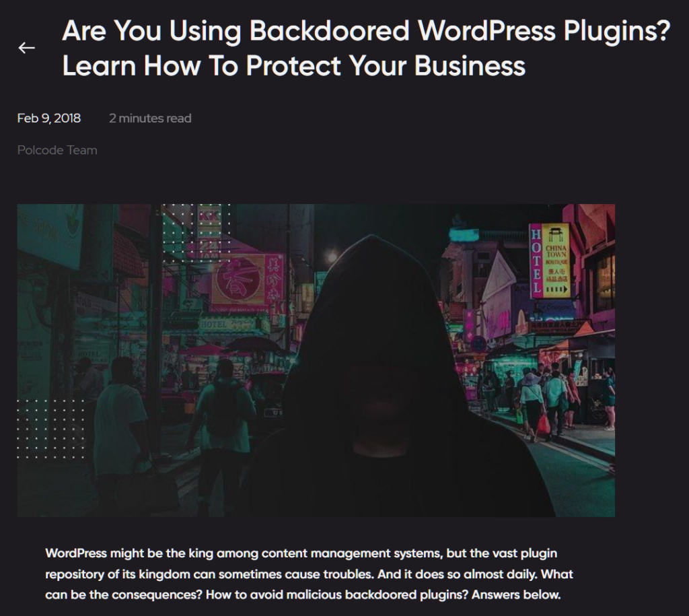Click 'Learn How To Protect Your Business' heading line

pyautogui.click(x=293, y=66)
